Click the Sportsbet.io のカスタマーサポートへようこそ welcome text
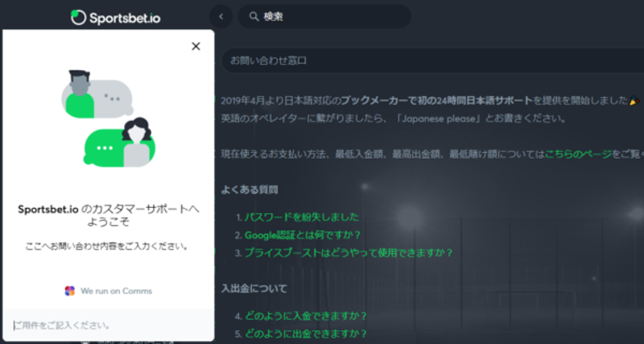Image resolution: width=644 pixels, height=344 pixels. [x=109, y=215]
